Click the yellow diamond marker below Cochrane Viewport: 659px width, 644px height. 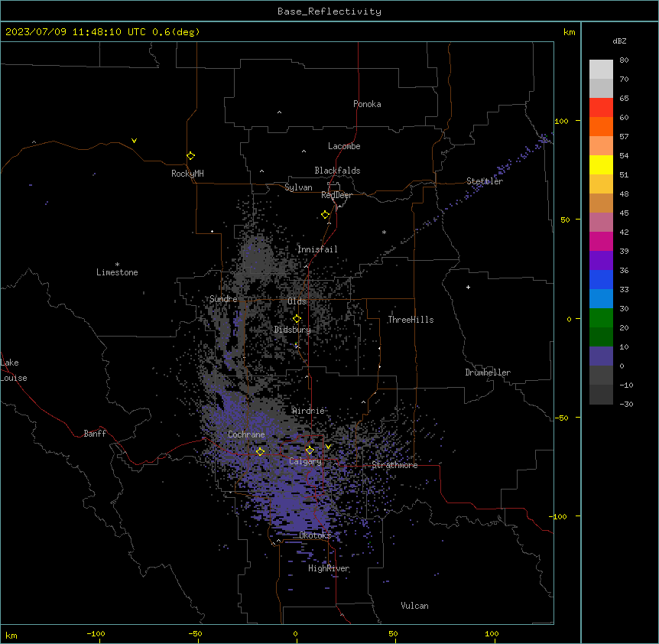260,451
